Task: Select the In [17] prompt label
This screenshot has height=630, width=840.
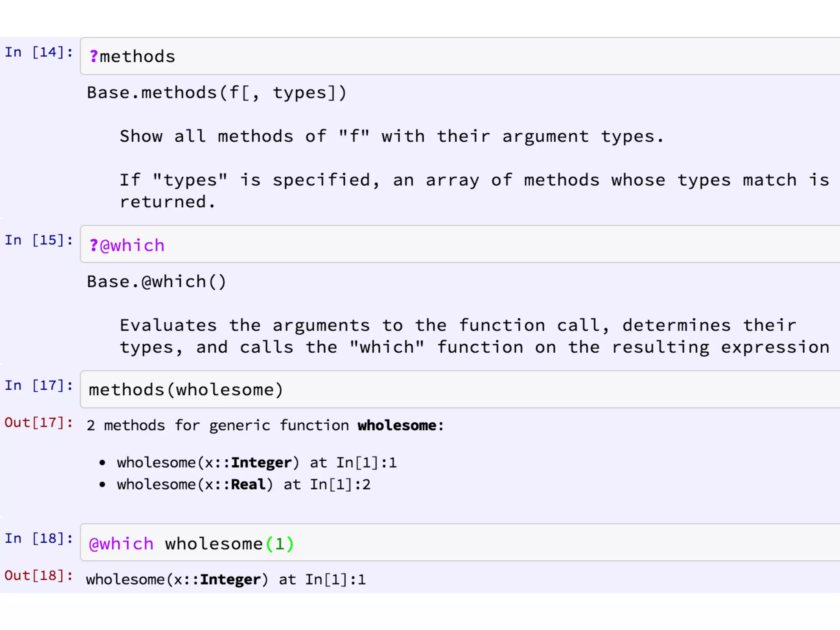Action: [x=39, y=386]
